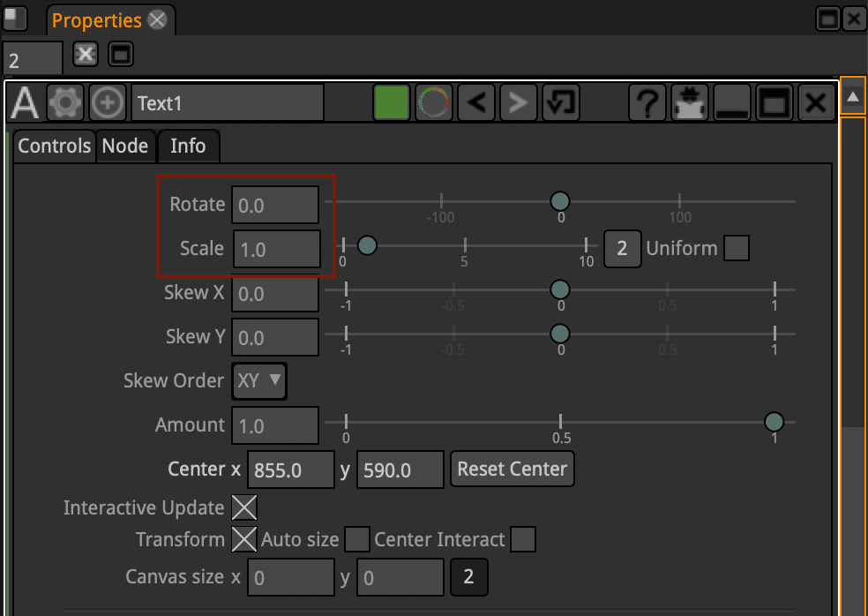Toggle Scale dimensions with the 2 button
The width and height of the screenshot is (868, 616).
(x=622, y=249)
